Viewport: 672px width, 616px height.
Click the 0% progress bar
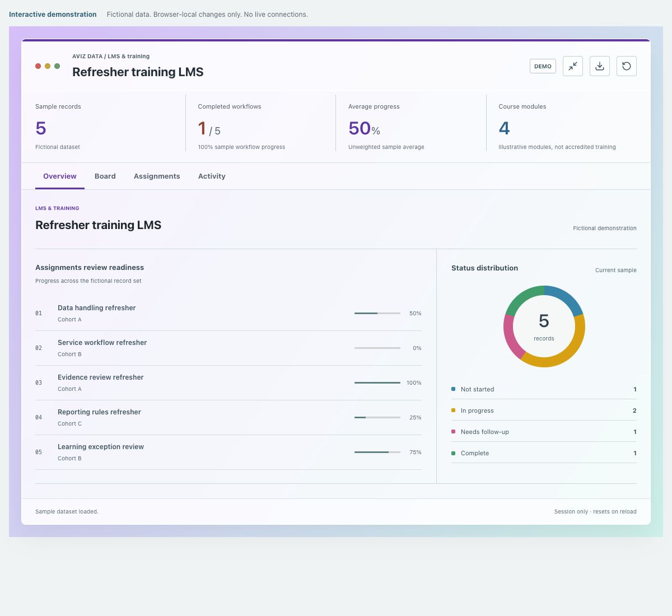point(377,348)
